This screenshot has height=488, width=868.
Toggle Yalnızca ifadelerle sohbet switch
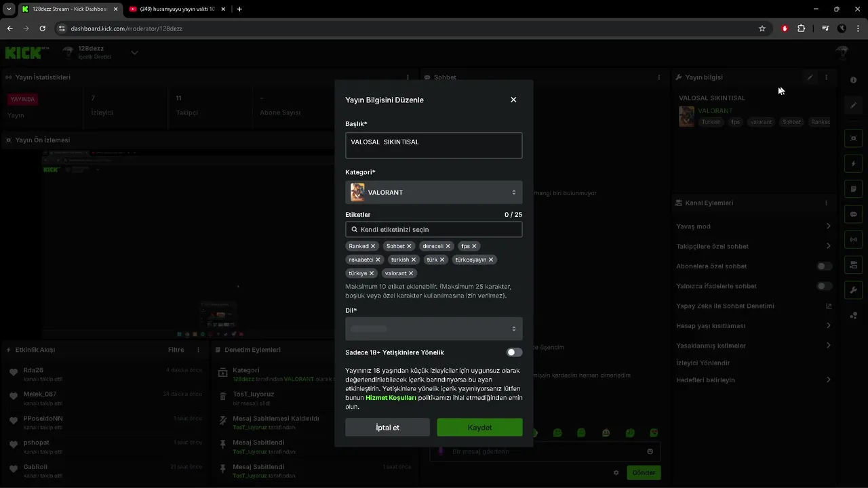(824, 286)
